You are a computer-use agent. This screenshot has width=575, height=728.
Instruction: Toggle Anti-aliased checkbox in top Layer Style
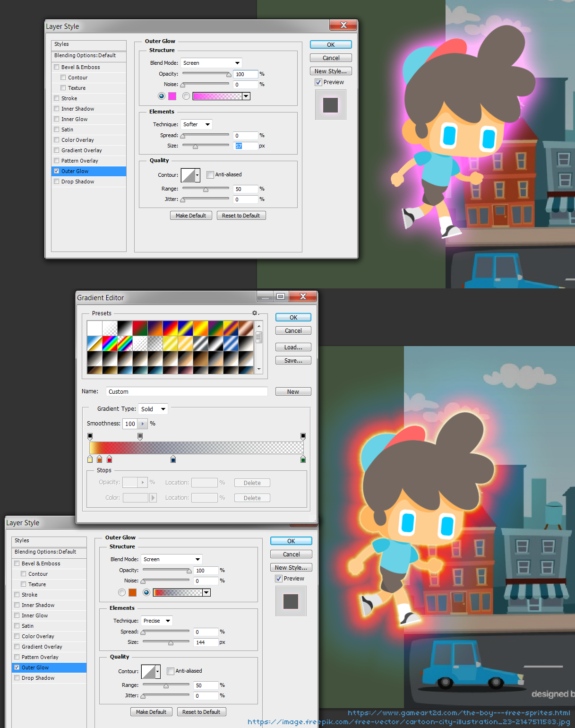[x=210, y=175]
